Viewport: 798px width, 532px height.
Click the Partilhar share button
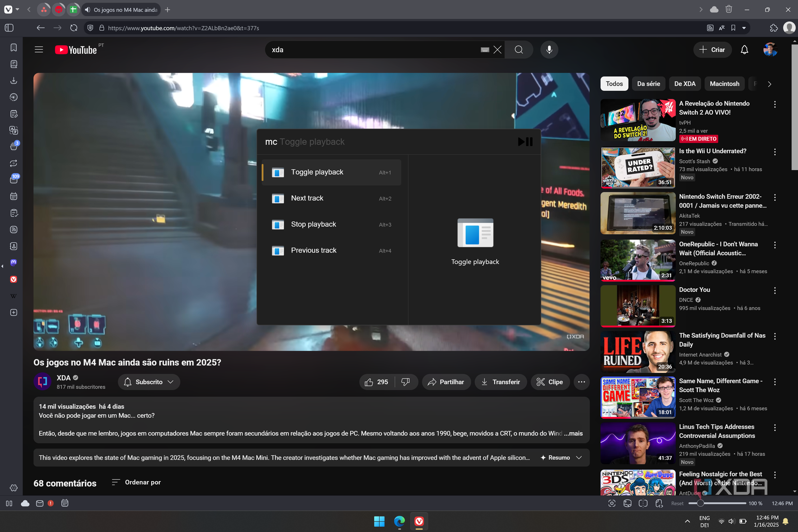(446, 382)
